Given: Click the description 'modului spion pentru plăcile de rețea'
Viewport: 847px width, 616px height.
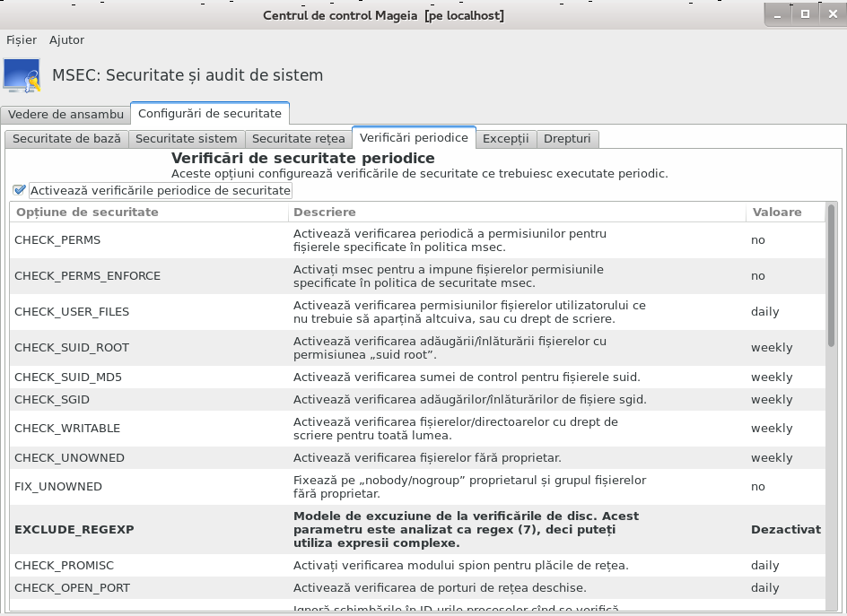Looking at the screenshot, I should 461,565.
